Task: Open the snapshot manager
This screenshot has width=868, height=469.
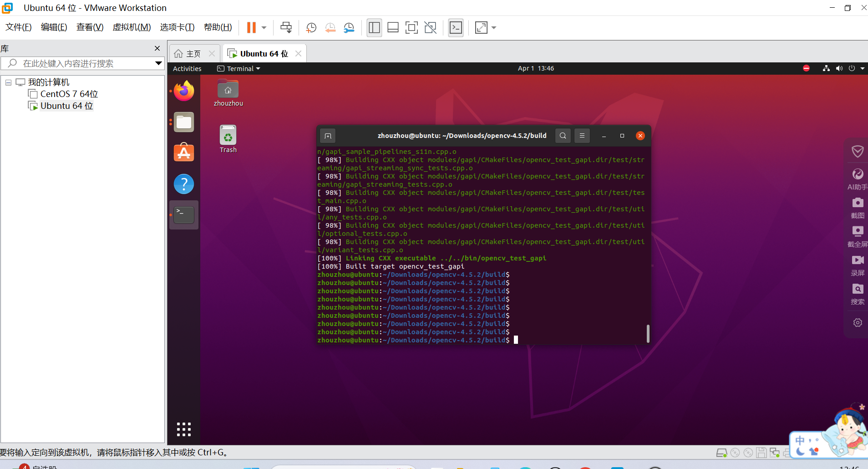Action: click(x=350, y=27)
